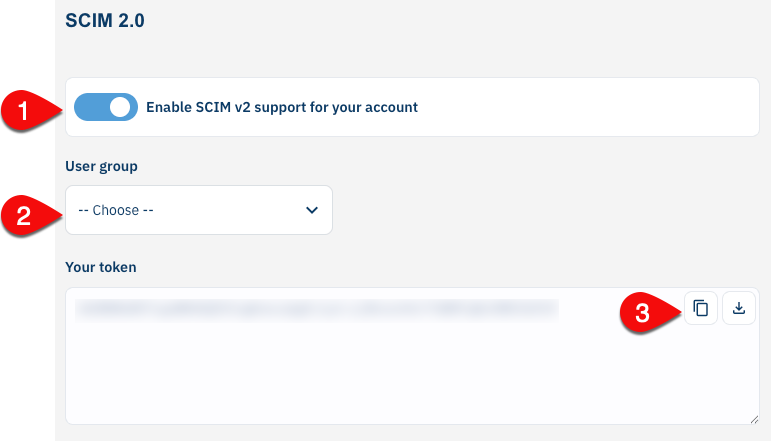This screenshot has height=441, width=771.
Task: Click inside the token text area
Action: [400, 360]
